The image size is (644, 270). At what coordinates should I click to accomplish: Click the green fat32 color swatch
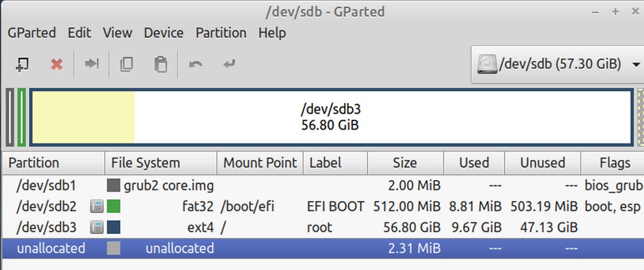pos(113,206)
